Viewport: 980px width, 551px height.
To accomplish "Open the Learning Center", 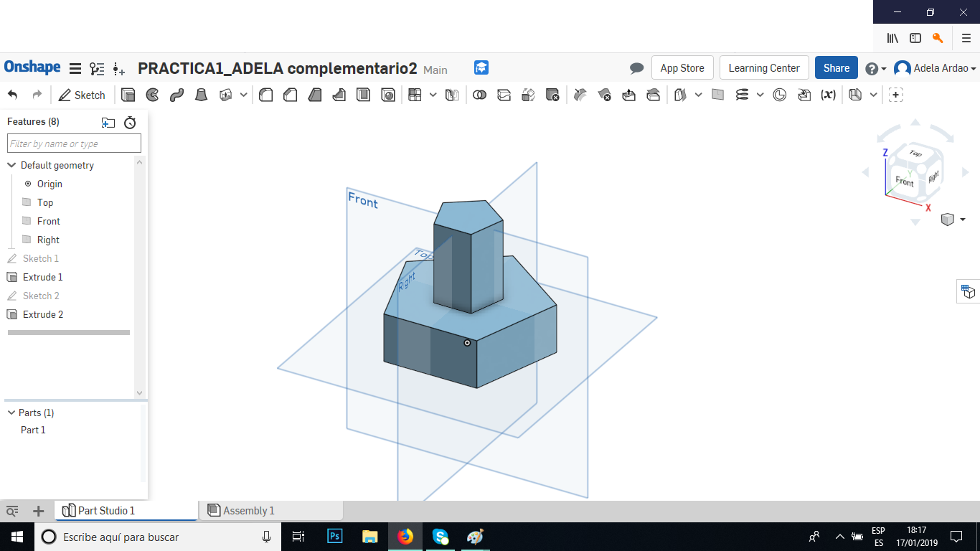I will [x=763, y=67].
